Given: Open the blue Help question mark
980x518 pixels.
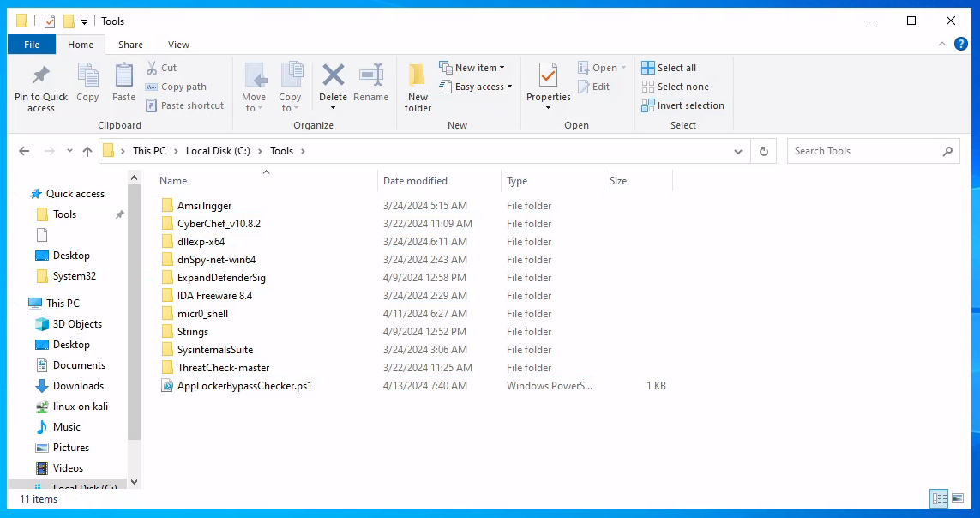Looking at the screenshot, I should tap(961, 44).
